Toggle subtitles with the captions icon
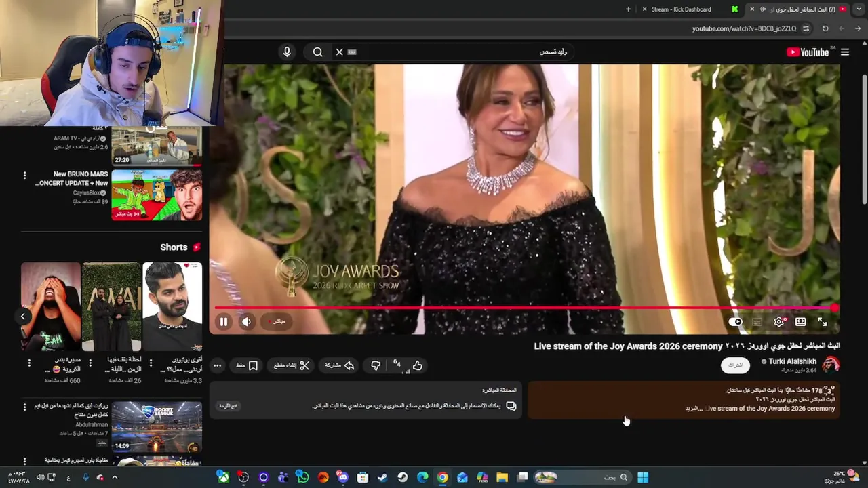 click(757, 322)
